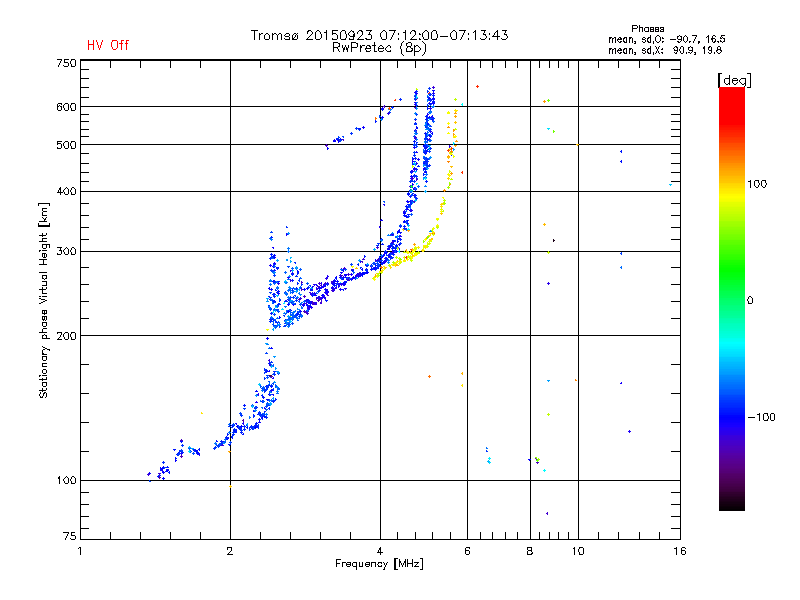Viewport: 800px width, 600px height.
Task: Click y-axis tick label '75'
Action: [69, 536]
